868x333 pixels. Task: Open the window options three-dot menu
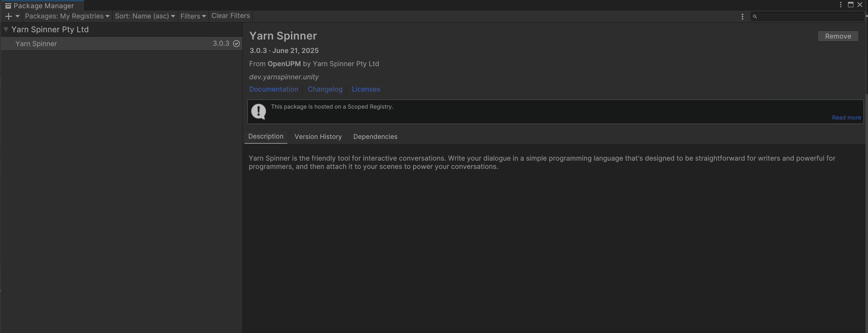click(x=841, y=5)
